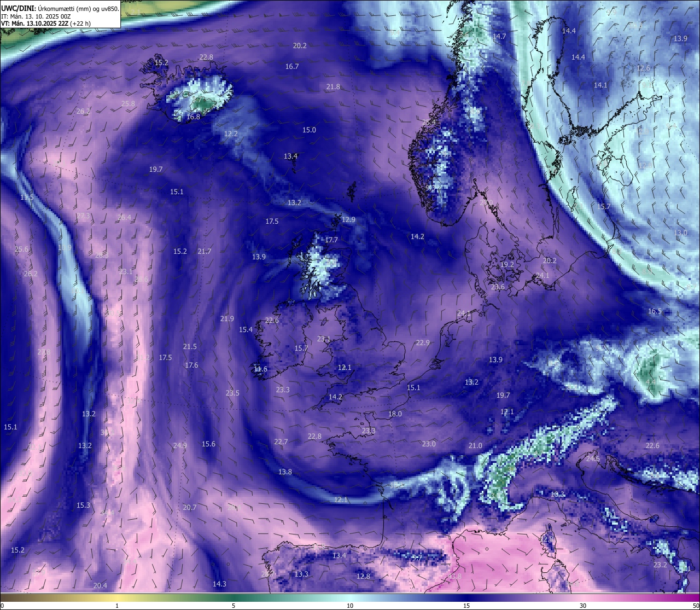The image size is (700, 610).
Task: Click the 11.5 value at the left edge
Action: pyautogui.click(x=27, y=197)
